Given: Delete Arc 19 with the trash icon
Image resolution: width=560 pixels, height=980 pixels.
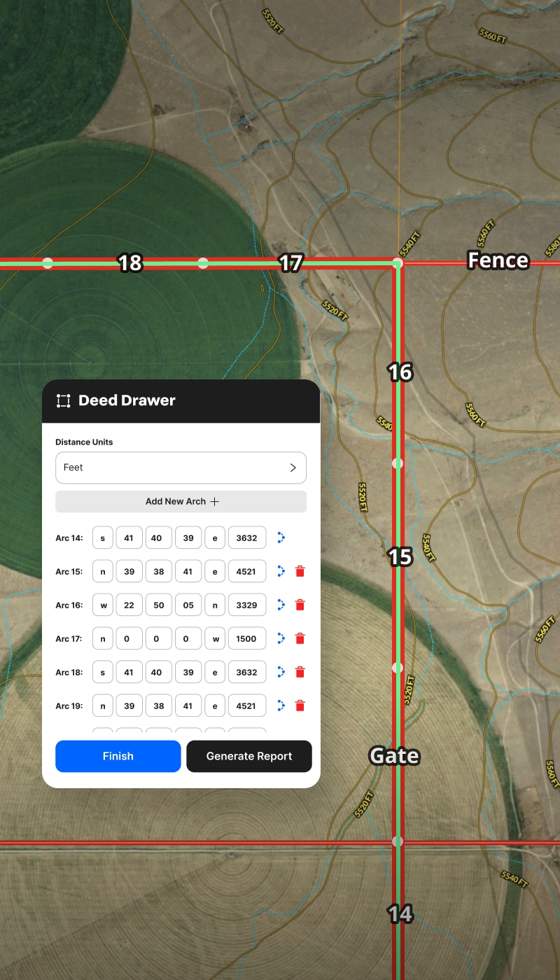Looking at the screenshot, I should click(300, 706).
